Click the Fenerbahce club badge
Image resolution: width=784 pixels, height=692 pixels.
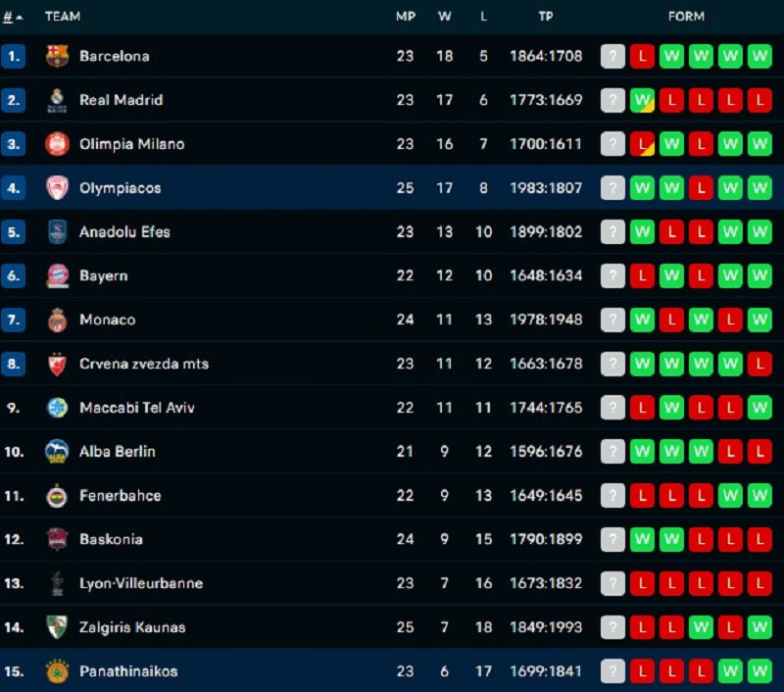tap(58, 496)
